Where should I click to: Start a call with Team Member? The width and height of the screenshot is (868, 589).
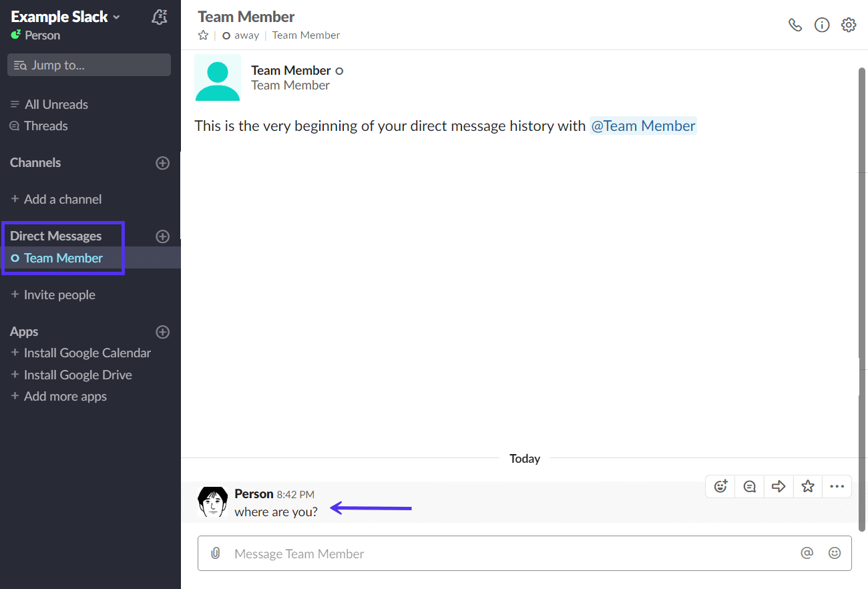coord(795,24)
